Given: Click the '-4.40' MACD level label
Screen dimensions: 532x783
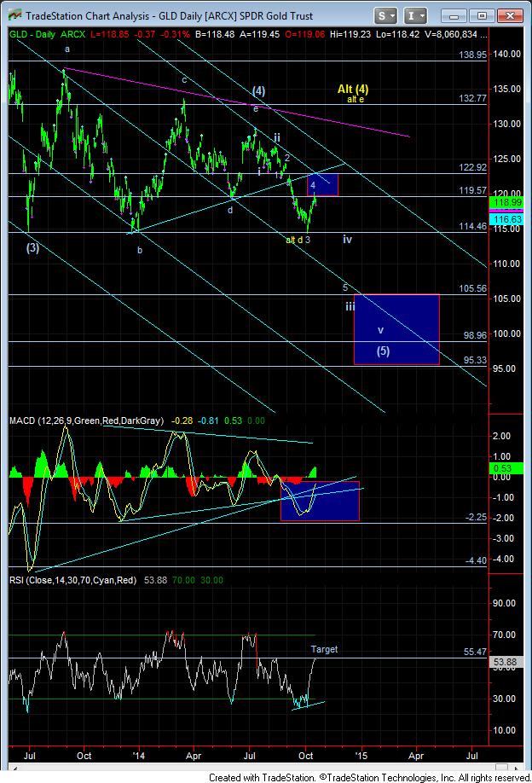Looking at the screenshot, I should click(476, 560).
